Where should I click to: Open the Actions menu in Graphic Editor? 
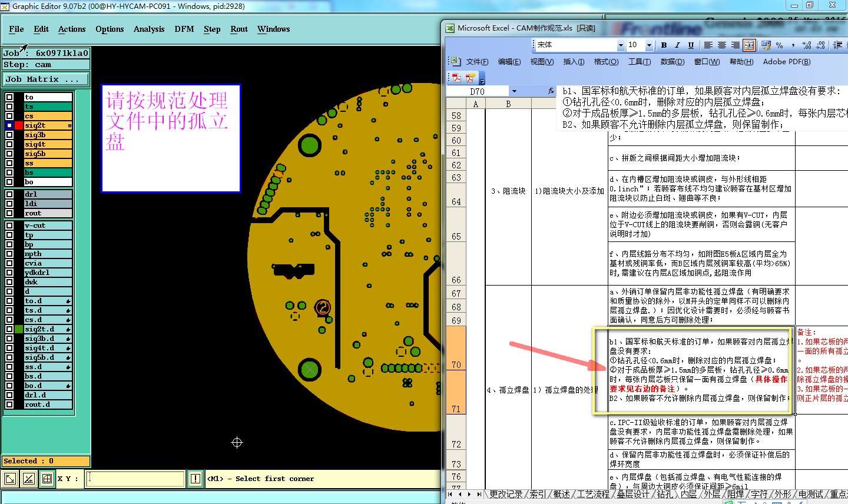point(72,29)
